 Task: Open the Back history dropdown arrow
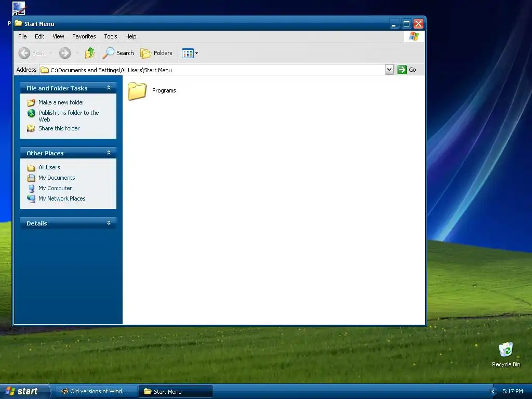(x=50, y=53)
